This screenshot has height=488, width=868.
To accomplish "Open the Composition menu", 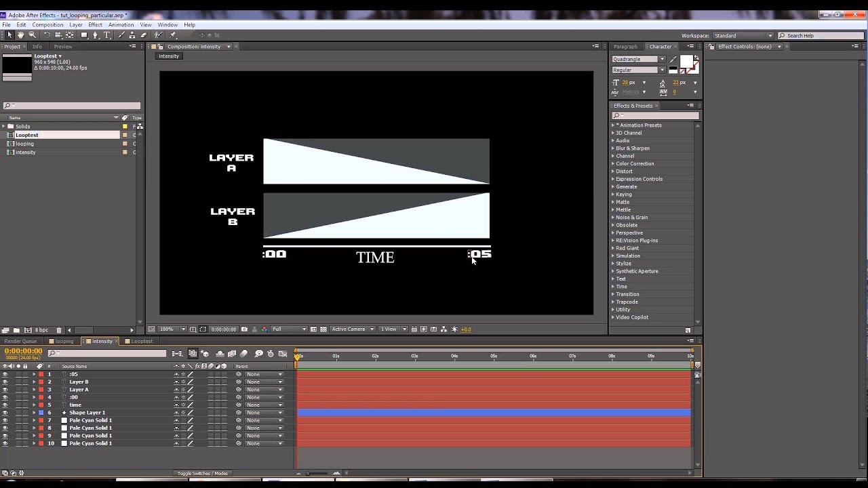I will point(47,25).
